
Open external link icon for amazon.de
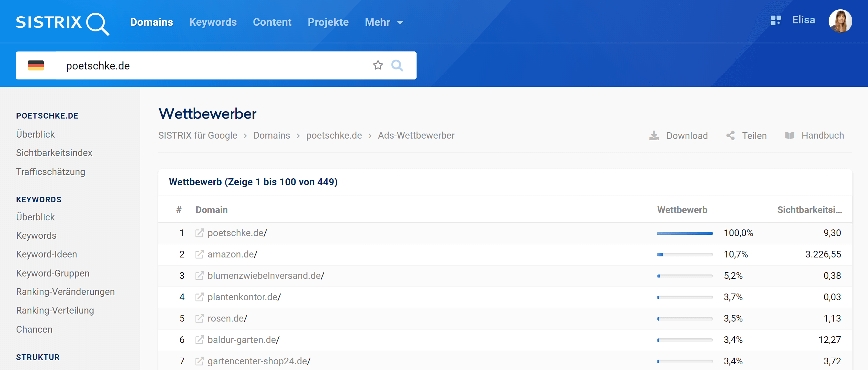coord(200,254)
